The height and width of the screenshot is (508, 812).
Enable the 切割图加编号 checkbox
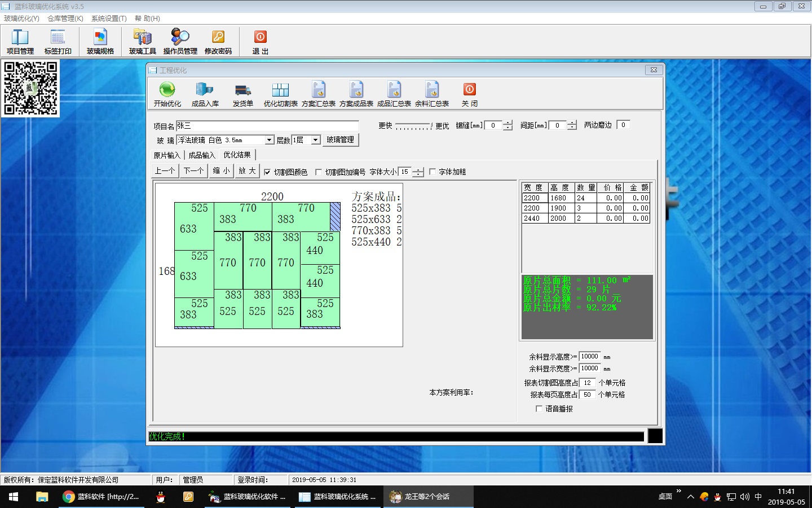point(319,172)
